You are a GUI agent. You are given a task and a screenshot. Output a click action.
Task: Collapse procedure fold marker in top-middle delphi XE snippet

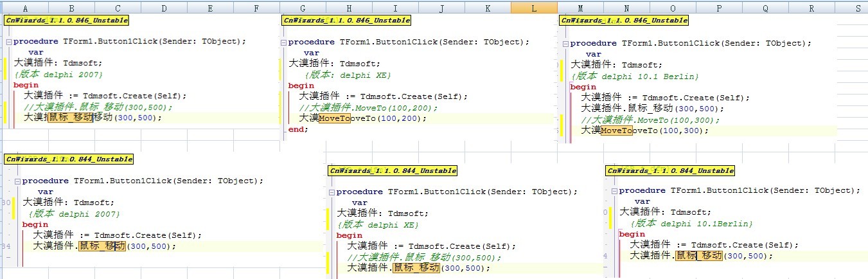point(283,42)
